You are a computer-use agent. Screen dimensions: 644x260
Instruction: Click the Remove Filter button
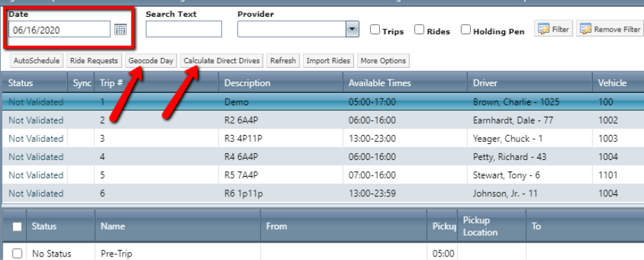pyautogui.click(x=610, y=29)
